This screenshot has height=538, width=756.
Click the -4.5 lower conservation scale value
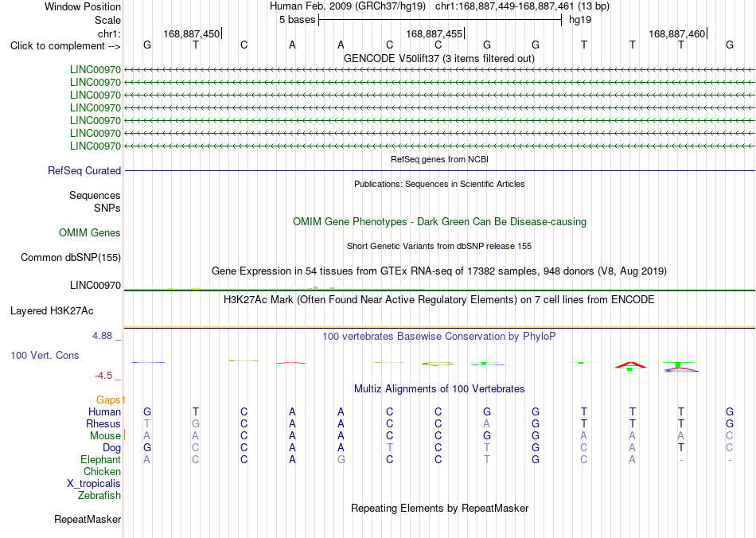click(103, 376)
